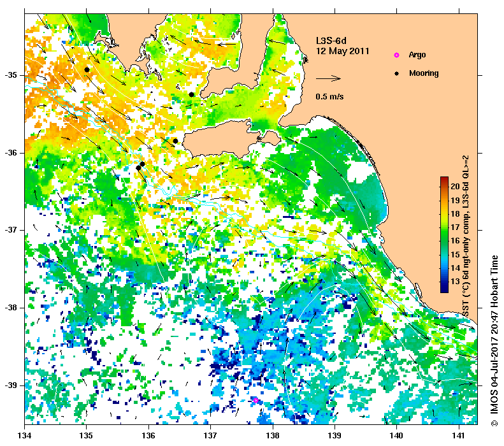The width and height of the screenshot is (504, 446).
Task: Click the color bar value '19'
Action: [455, 200]
